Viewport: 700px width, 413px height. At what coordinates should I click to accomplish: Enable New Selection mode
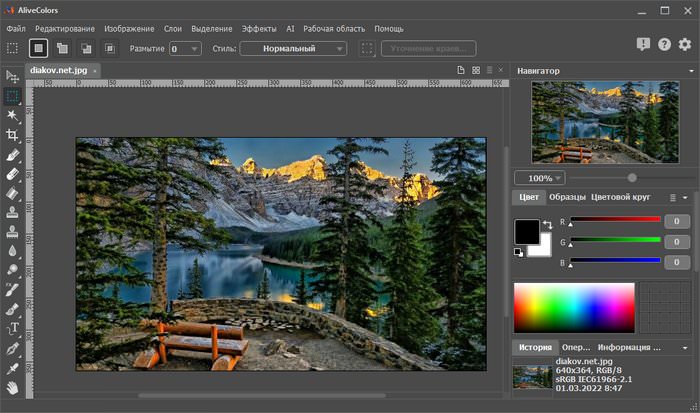tap(39, 48)
